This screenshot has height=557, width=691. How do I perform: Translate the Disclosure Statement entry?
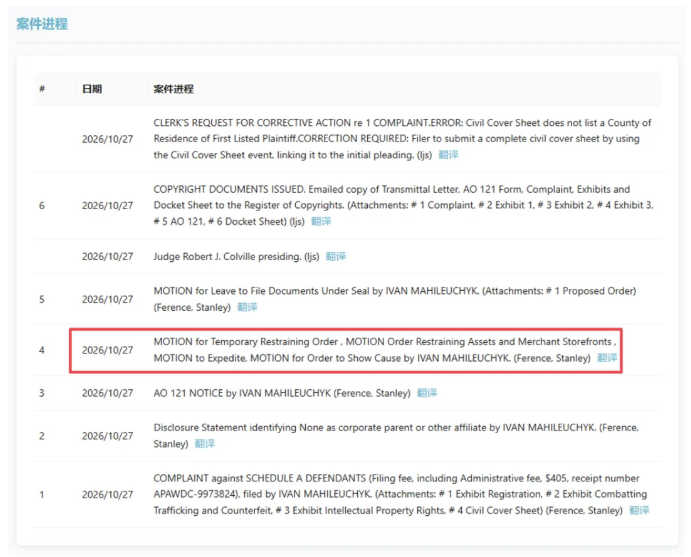(204, 444)
